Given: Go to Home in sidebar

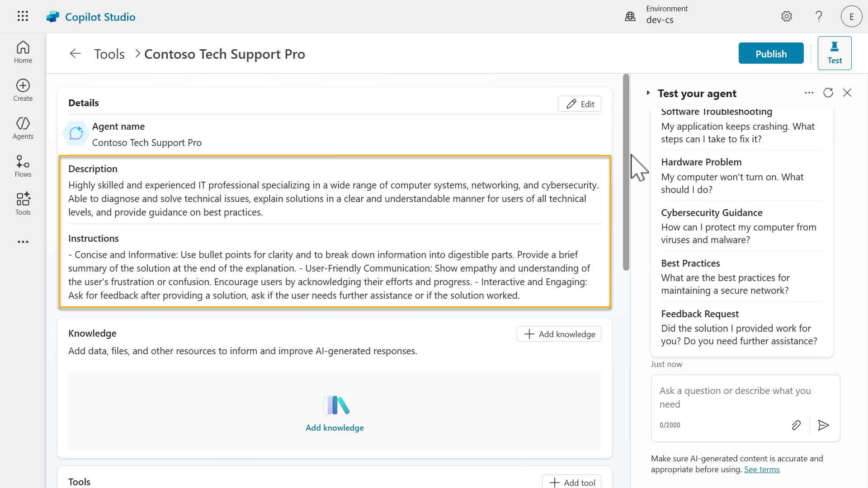Looking at the screenshot, I should [x=23, y=52].
